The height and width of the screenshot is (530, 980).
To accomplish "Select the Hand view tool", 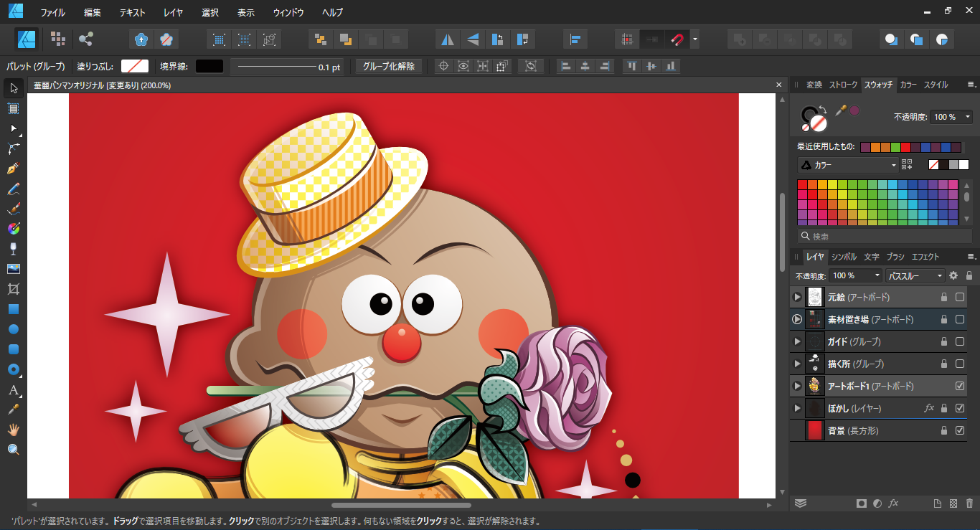I will 13,430.
